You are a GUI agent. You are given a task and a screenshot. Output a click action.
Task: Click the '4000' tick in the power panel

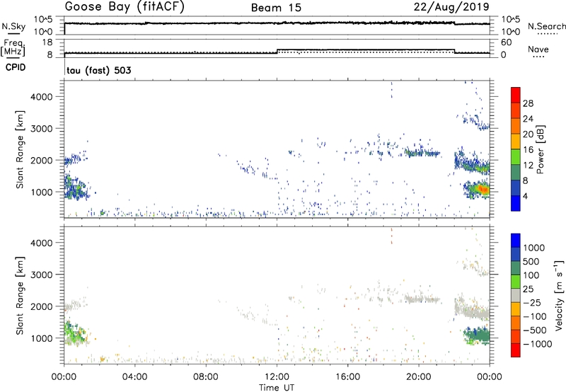coord(42,97)
